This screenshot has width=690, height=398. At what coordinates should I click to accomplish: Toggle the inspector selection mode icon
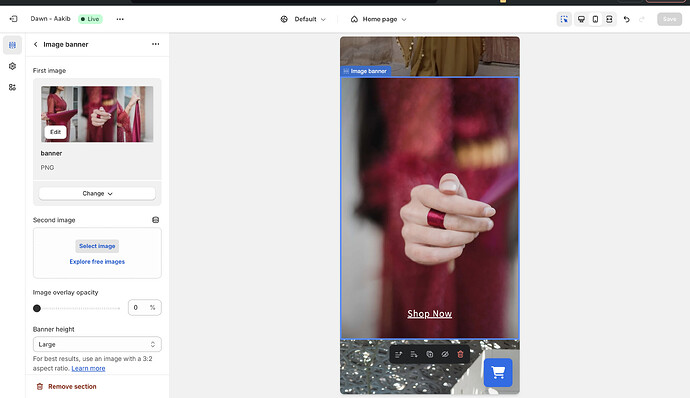[564, 19]
